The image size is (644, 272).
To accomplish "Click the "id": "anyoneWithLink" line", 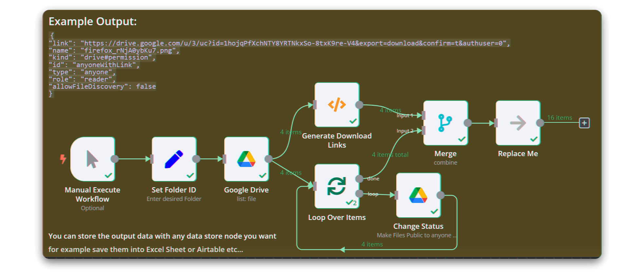I will pos(94,65).
